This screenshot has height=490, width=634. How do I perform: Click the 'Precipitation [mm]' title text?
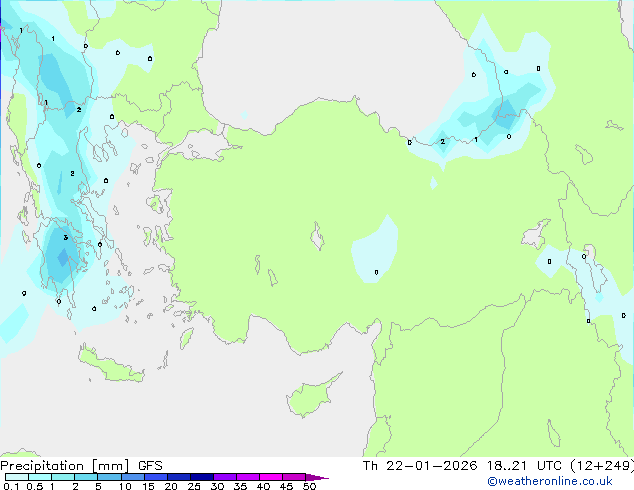click(65, 466)
